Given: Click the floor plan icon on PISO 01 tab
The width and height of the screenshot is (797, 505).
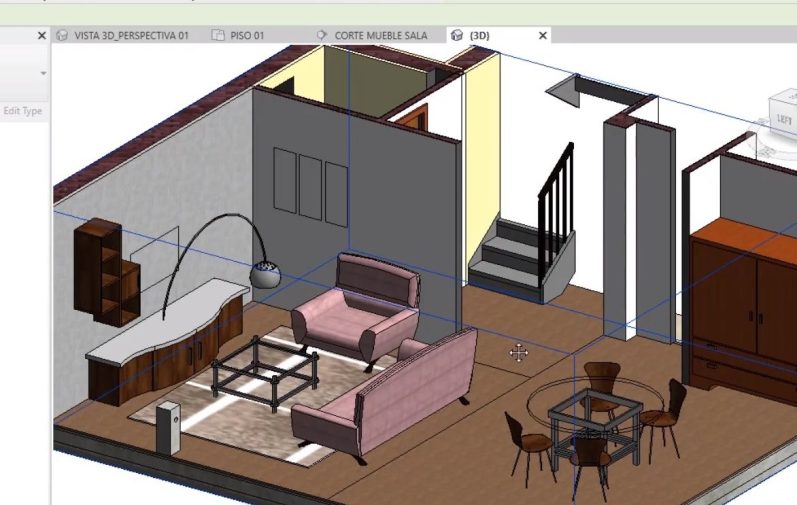Looking at the screenshot, I should coord(218,35).
